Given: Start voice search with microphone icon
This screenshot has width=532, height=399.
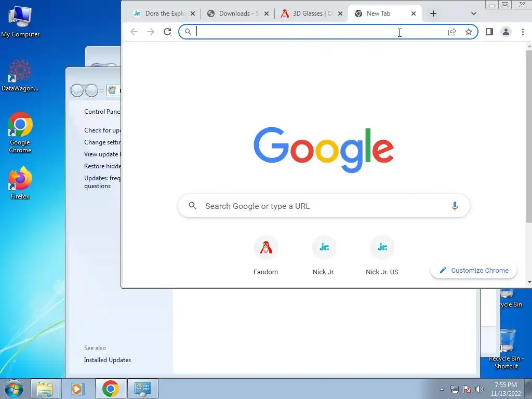Looking at the screenshot, I should (x=455, y=206).
